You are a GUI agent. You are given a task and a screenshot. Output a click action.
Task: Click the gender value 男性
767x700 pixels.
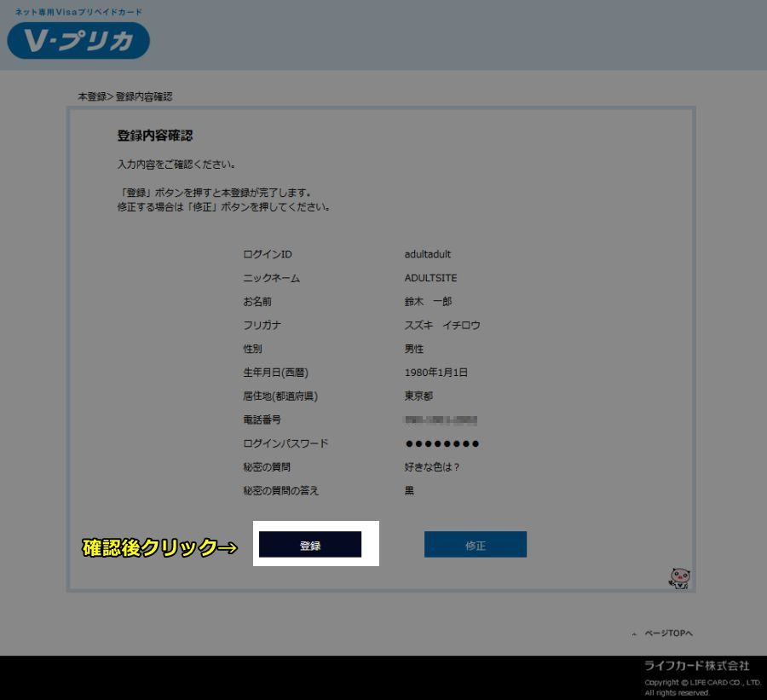point(414,349)
